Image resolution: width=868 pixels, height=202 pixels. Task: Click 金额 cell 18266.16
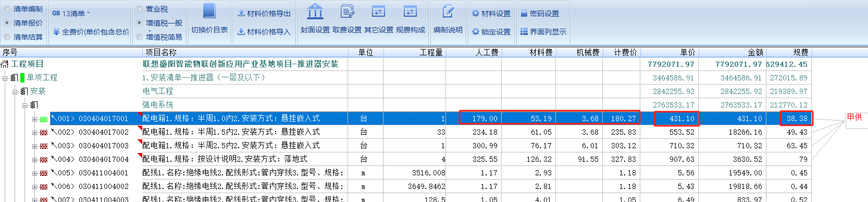tap(733, 133)
